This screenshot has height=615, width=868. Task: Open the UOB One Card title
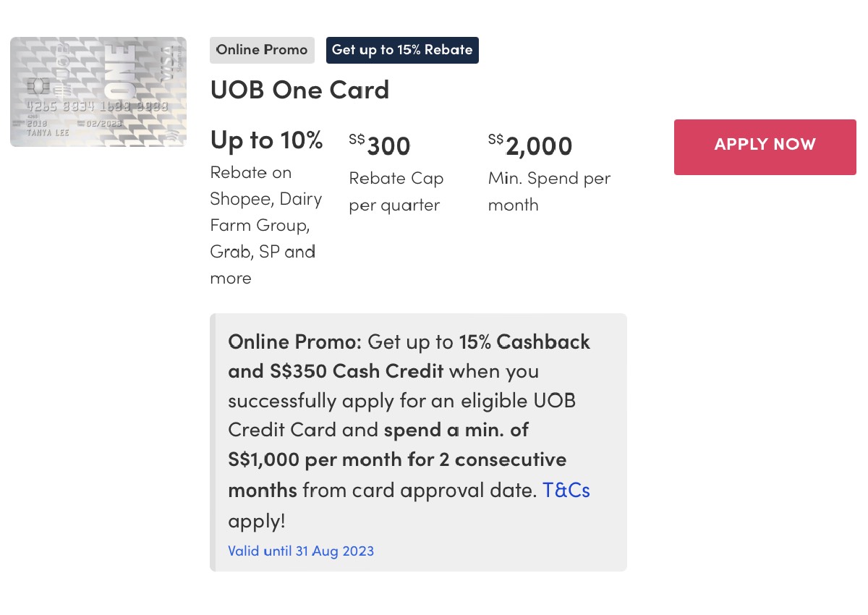point(299,90)
